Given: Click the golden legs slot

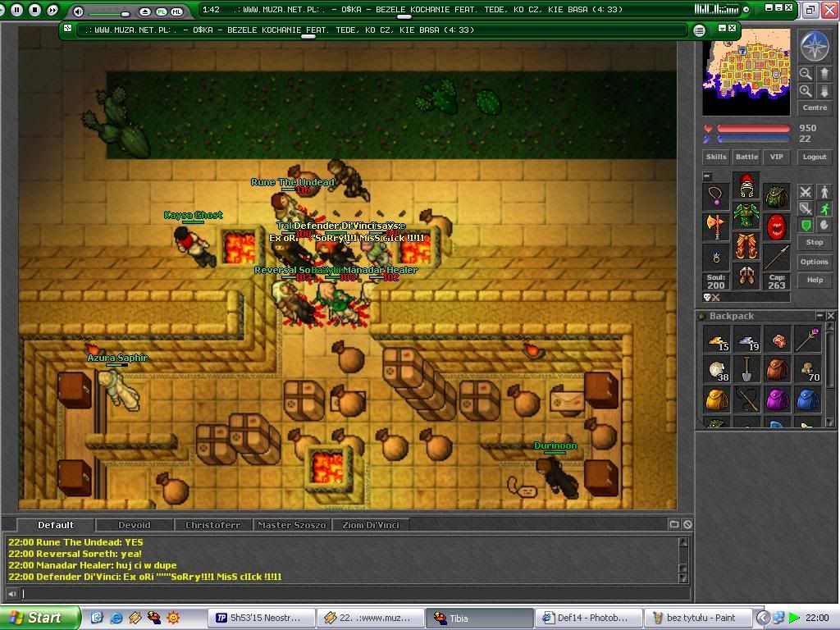Looking at the screenshot, I should tap(746, 245).
